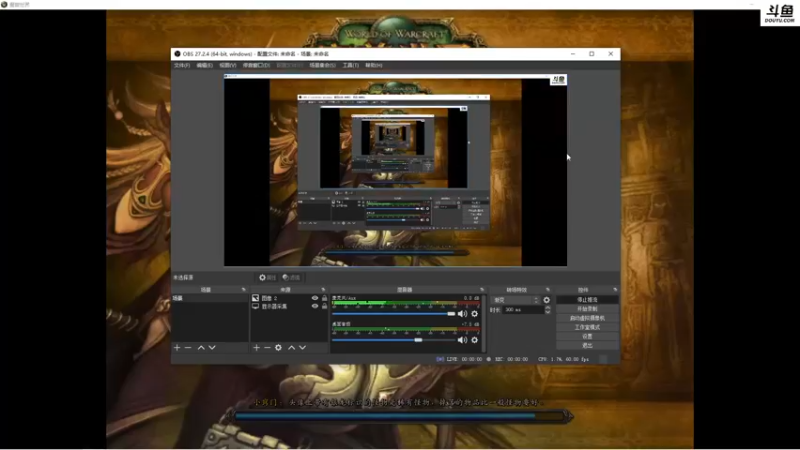Open the 渐变 transition type dropdown
The width and height of the screenshot is (800, 450).
click(515, 300)
